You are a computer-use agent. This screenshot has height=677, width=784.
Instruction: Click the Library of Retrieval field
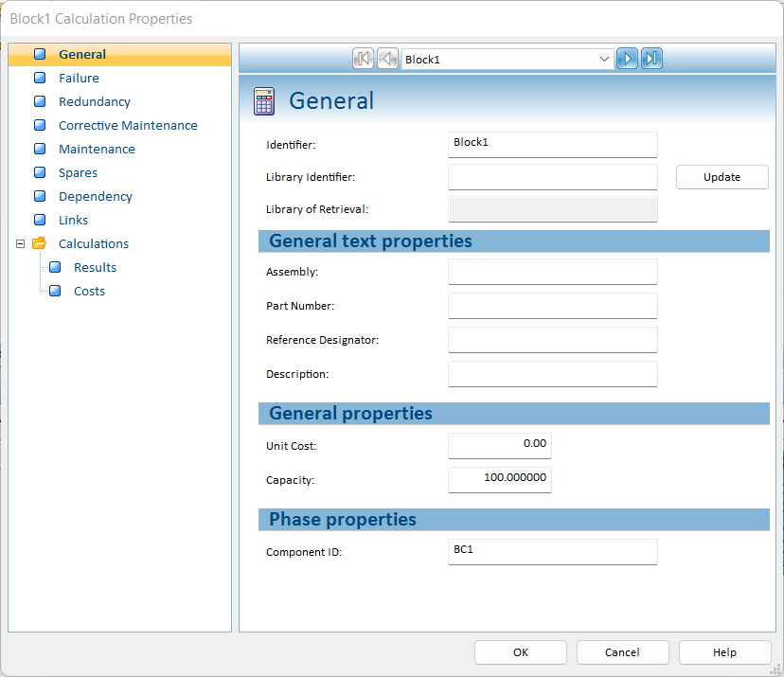pyautogui.click(x=553, y=209)
